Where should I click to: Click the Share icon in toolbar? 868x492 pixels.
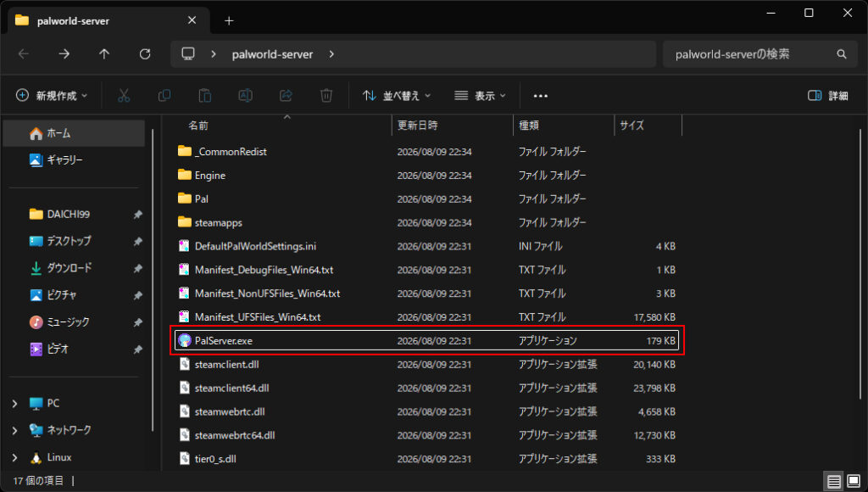286,96
